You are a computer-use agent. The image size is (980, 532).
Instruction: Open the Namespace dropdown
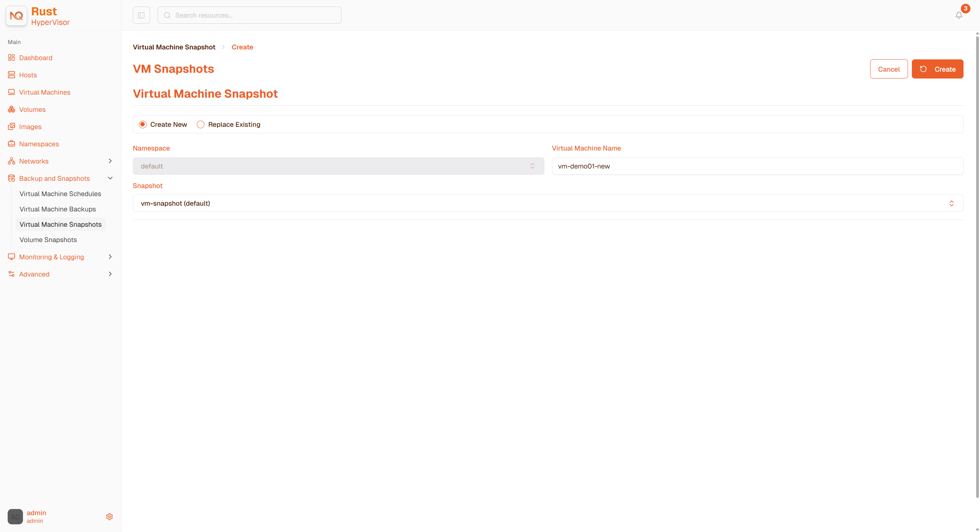click(338, 166)
